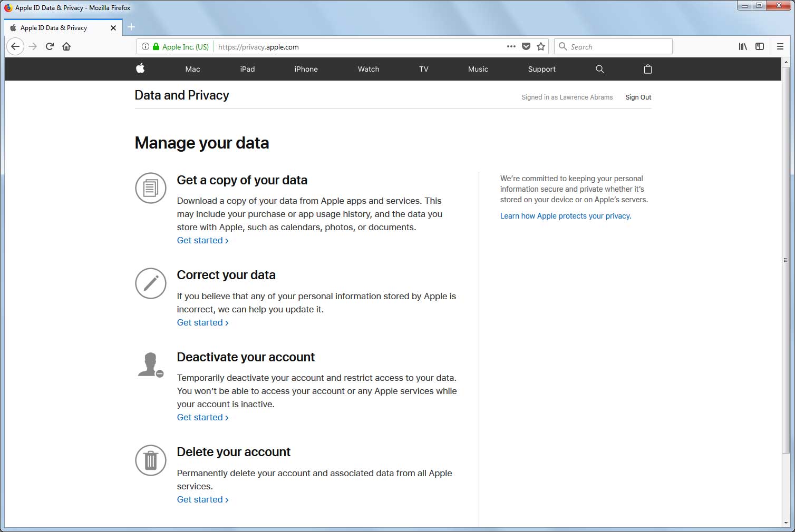Click the scrollbar down arrow

pyautogui.click(x=786, y=523)
